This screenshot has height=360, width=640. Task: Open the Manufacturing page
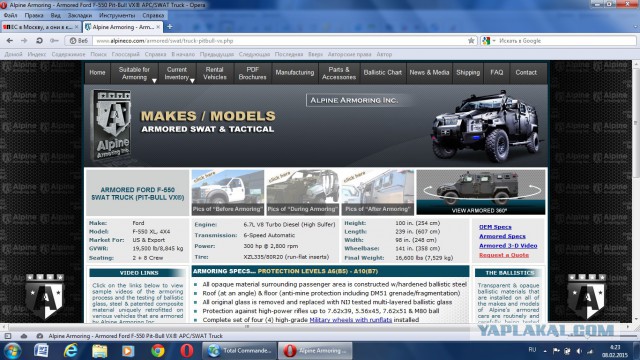pyautogui.click(x=295, y=73)
